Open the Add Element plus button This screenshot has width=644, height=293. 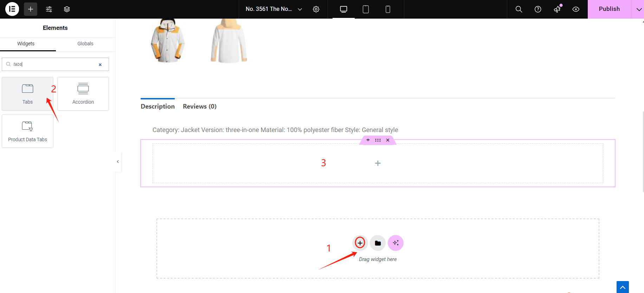(31, 9)
